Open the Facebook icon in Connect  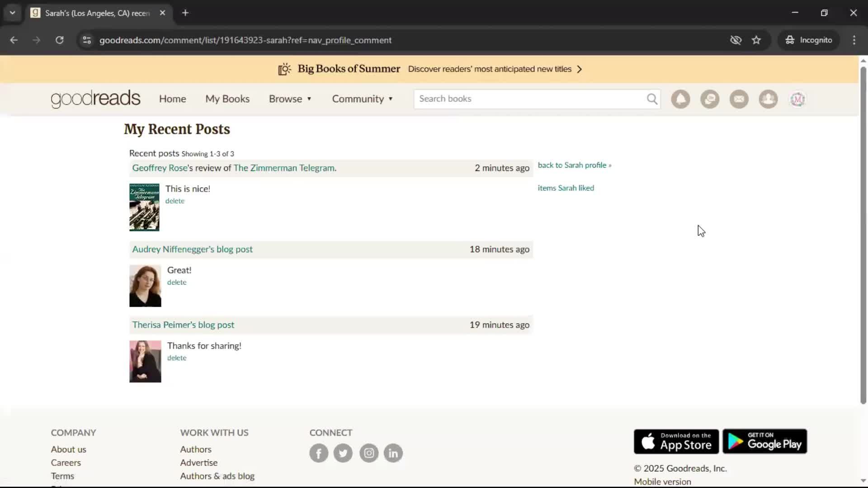click(x=319, y=453)
